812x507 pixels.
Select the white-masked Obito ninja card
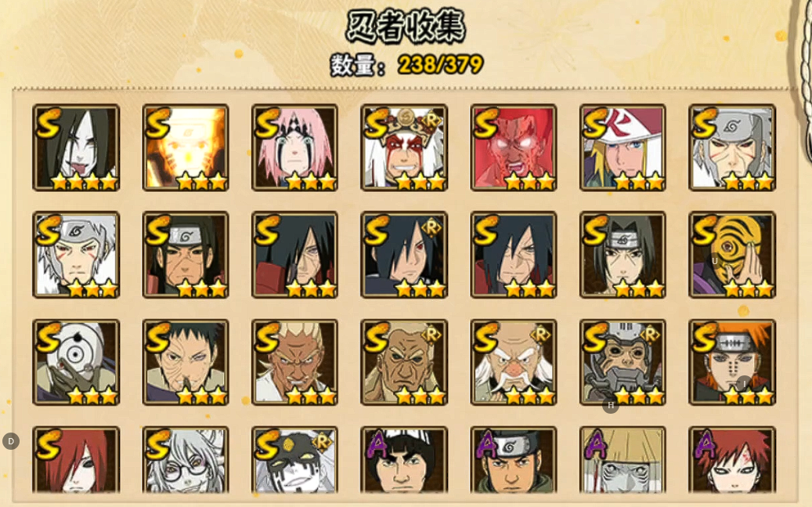pyautogui.click(x=76, y=362)
